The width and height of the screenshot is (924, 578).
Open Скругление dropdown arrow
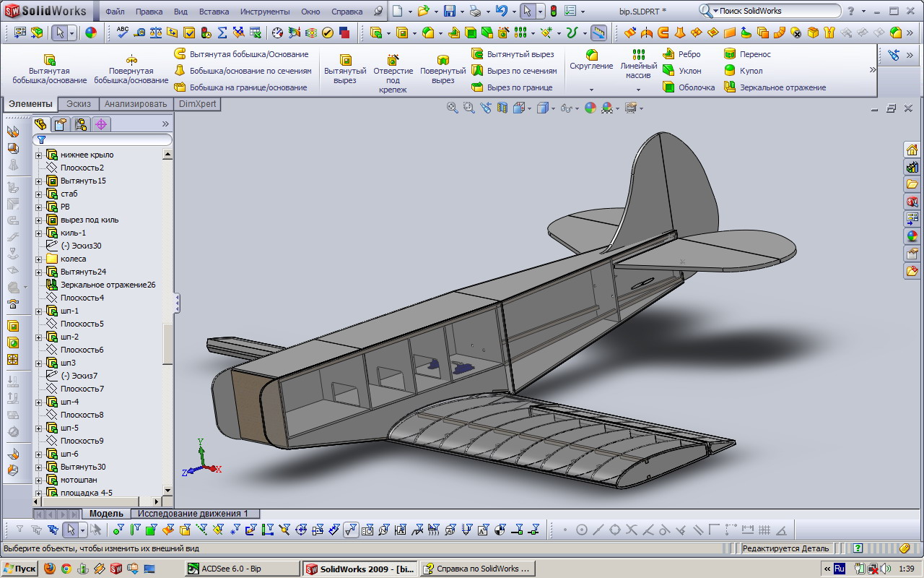pos(591,90)
